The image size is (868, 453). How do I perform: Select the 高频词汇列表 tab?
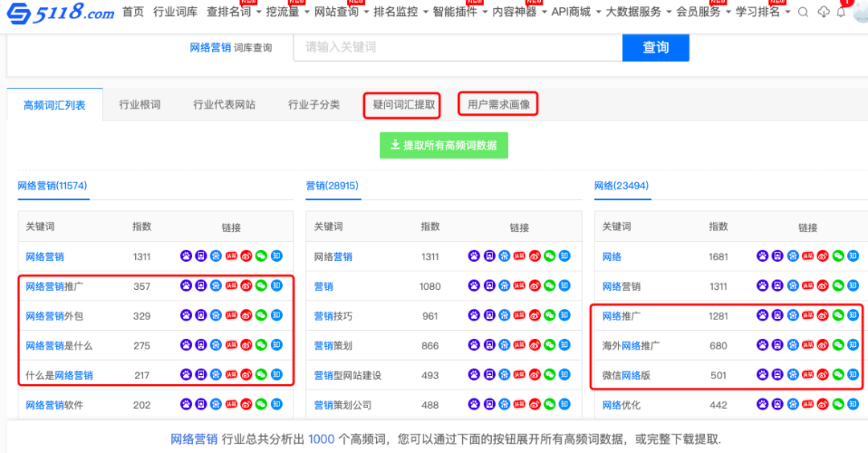pyautogui.click(x=55, y=105)
